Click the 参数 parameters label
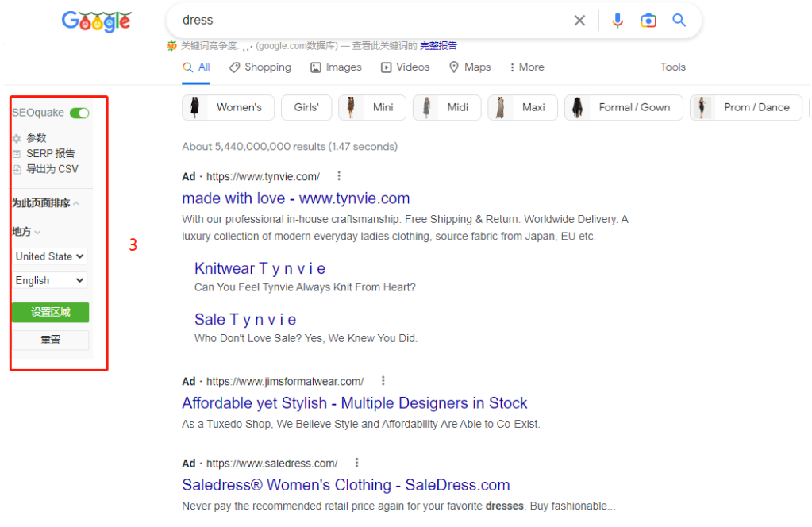This screenshot has height=527, width=812. point(37,138)
